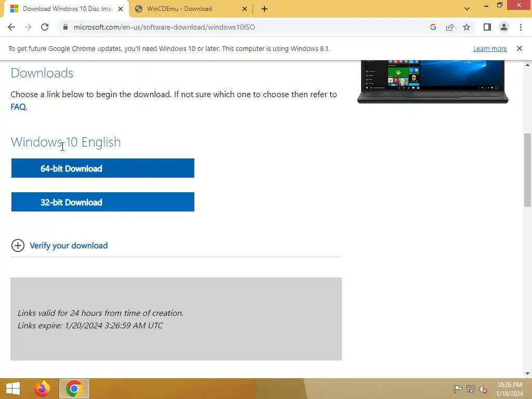Click the Links expire date text
Viewport: 532px width, 399px height.
pos(90,325)
